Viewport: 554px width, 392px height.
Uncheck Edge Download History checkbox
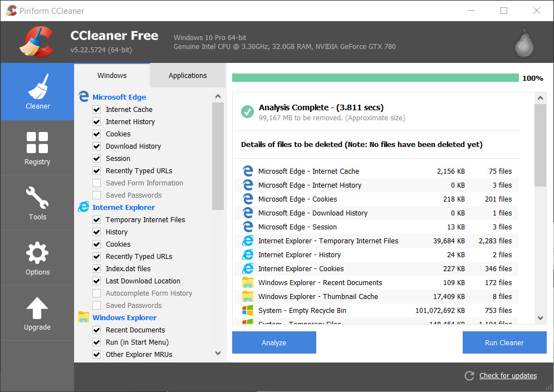click(96, 146)
